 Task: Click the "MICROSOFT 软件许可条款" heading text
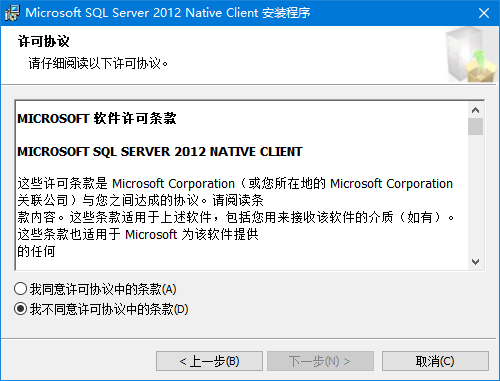(97, 118)
